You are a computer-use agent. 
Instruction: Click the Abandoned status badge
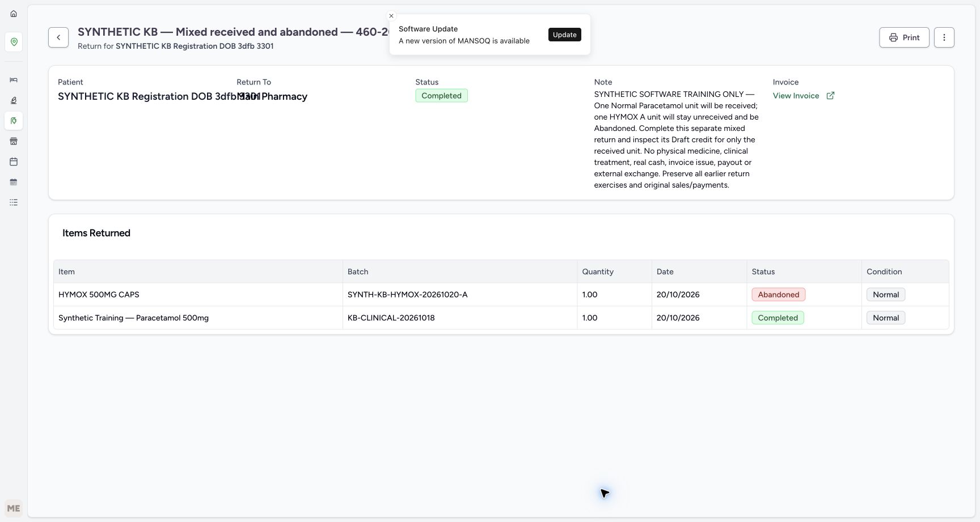click(779, 295)
